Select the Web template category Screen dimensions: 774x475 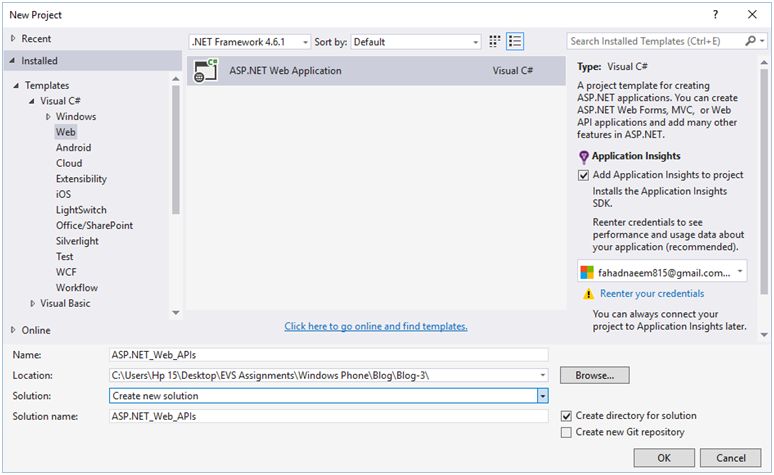point(66,132)
